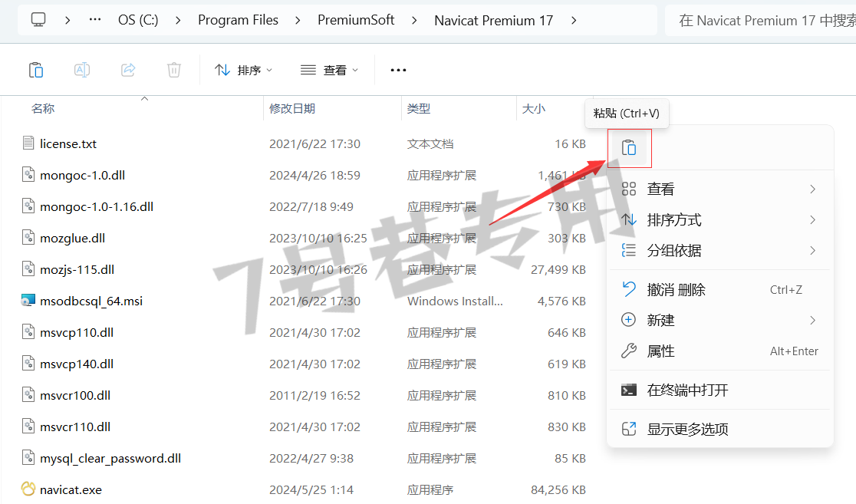Expand the chevron after the This PC icon
The height and width of the screenshot is (504, 856).
(x=67, y=20)
